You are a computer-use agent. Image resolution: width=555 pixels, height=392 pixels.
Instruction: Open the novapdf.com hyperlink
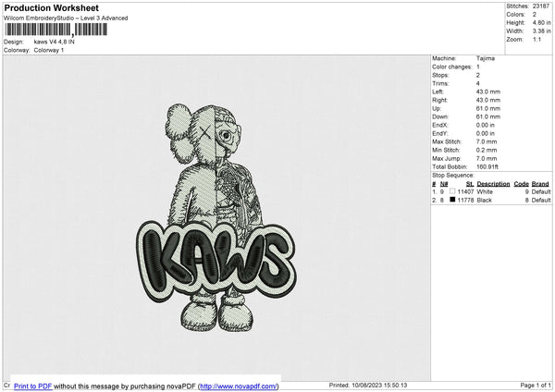click(239, 386)
